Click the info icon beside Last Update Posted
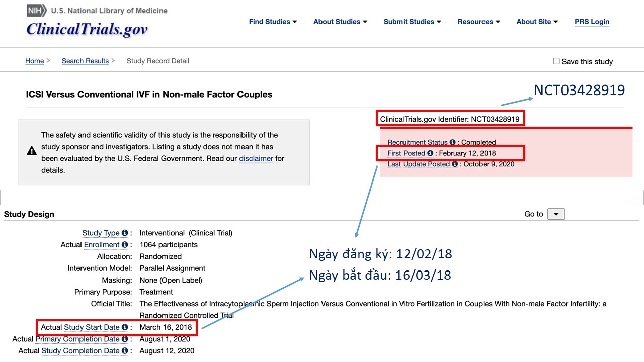The width and height of the screenshot is (644, 362). point(455,164)
